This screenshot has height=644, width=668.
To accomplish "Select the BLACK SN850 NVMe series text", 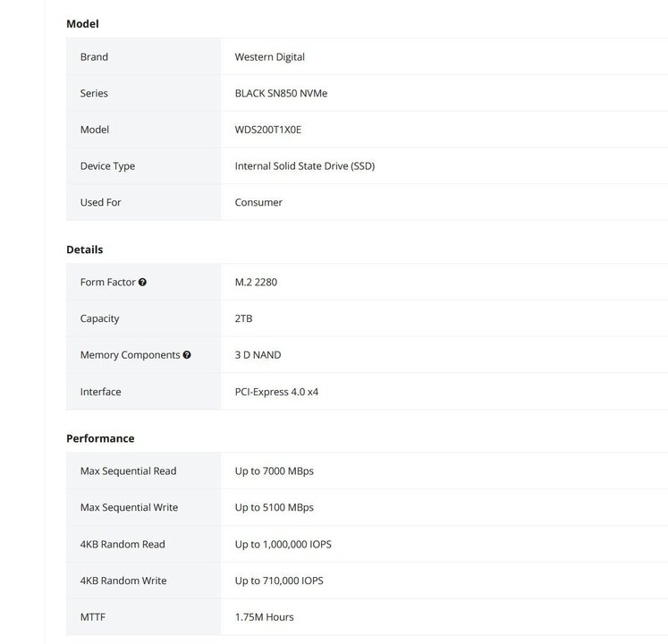I will (x=281, y=94).
